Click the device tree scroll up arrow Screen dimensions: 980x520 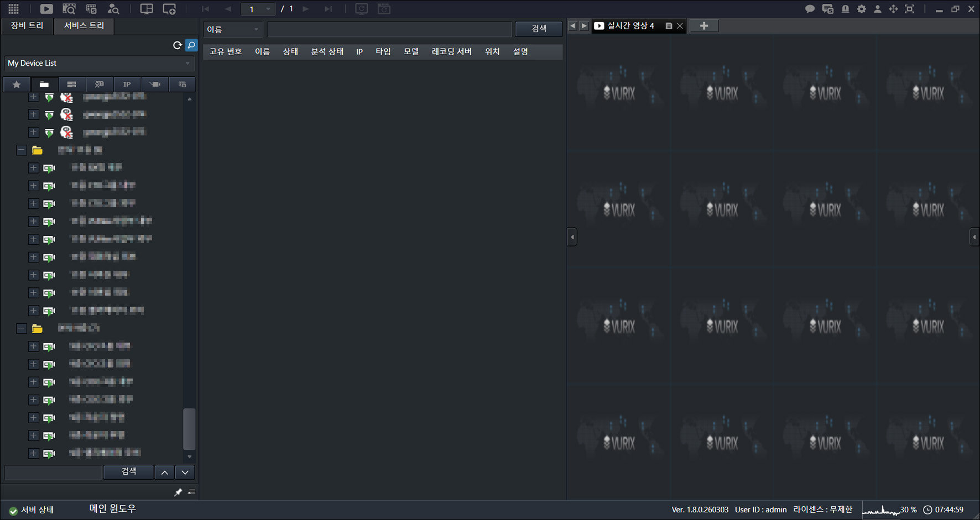point(190,99)
